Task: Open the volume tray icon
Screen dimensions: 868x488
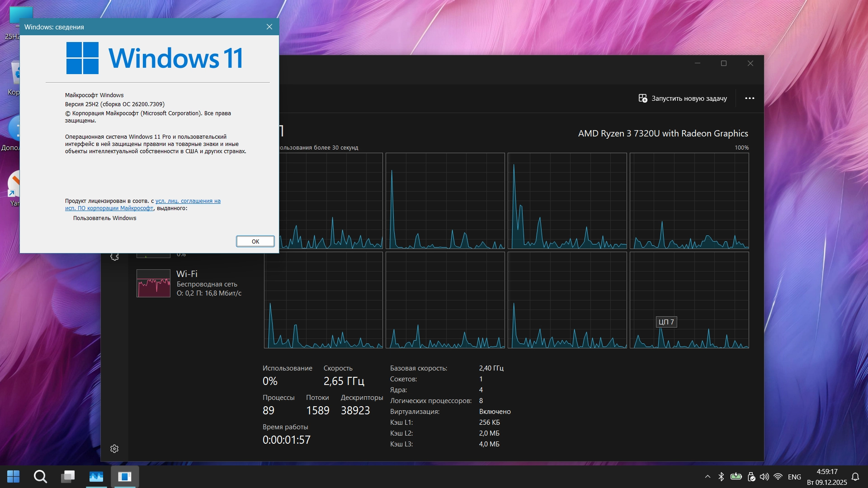Action: [x=764, y=477]
